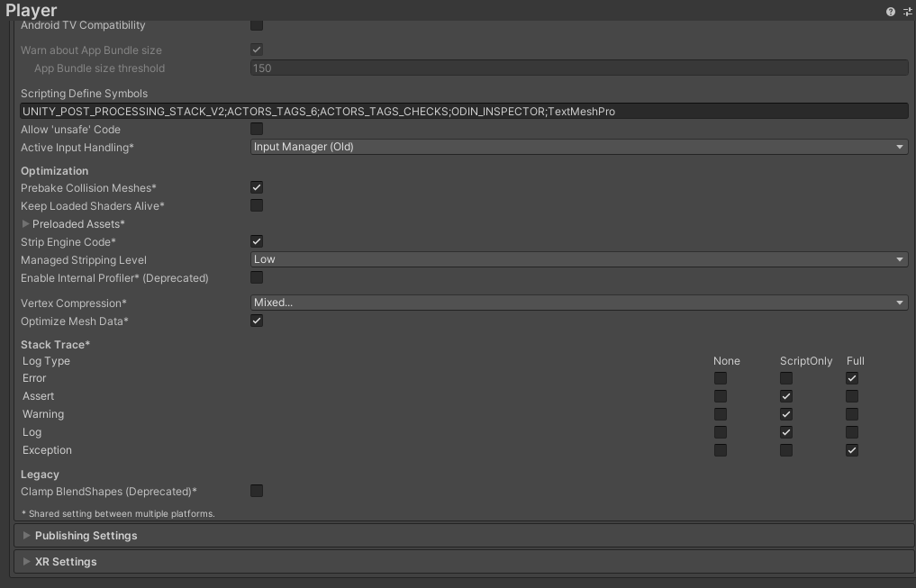Image resolution: width=916 pixels, height=588 pixels.
Task: Enable Keep Loaded Shaders Alive
Action: click(x=257, y=205)
